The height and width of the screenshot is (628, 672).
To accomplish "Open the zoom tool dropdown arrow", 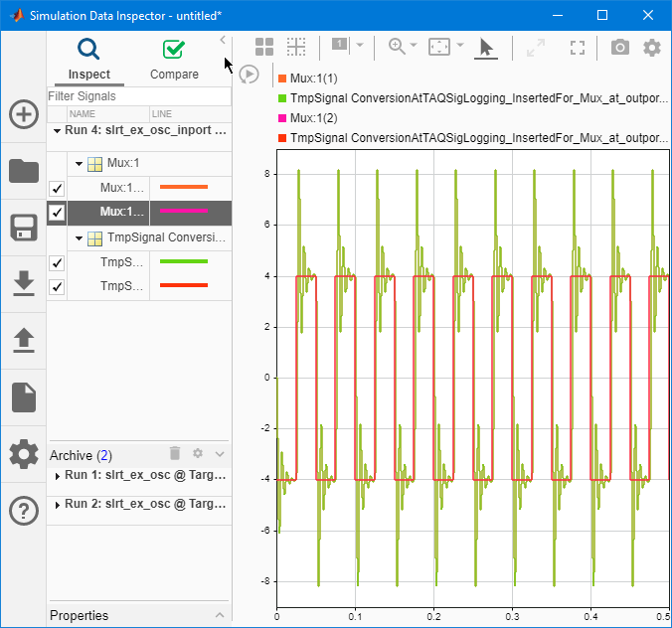I will (x=413, y=47).
